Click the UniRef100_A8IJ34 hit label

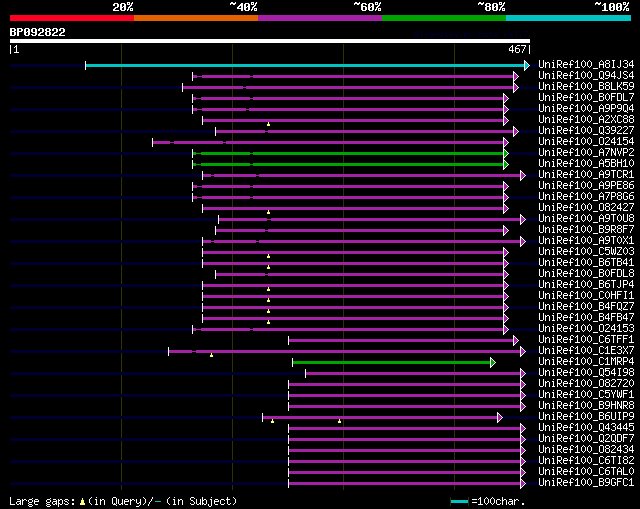pyautogui.click(x=586, y=64)
